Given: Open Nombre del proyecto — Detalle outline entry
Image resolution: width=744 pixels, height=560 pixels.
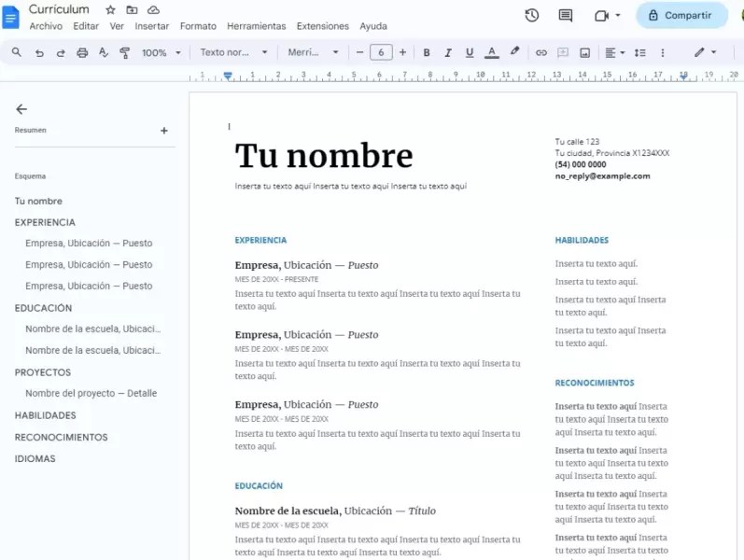Looking at the screenshot, I should click(91, 394).
